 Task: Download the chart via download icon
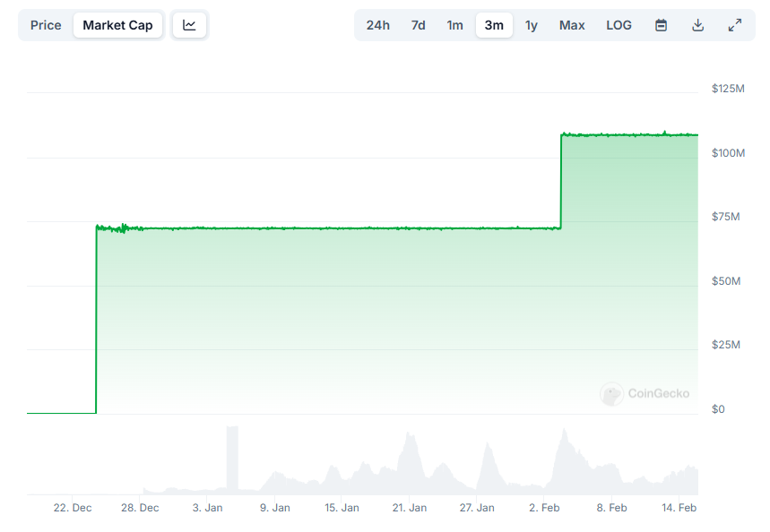click(697, 25)
